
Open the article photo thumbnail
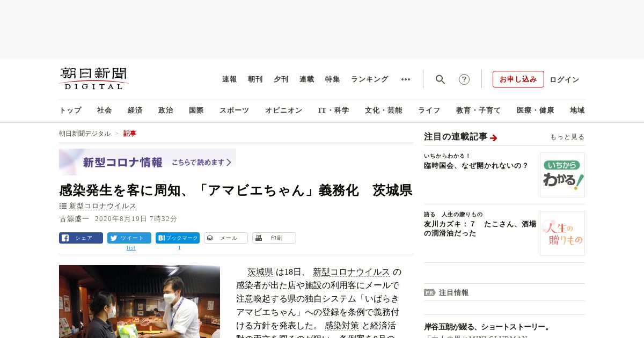click(140, 302)
